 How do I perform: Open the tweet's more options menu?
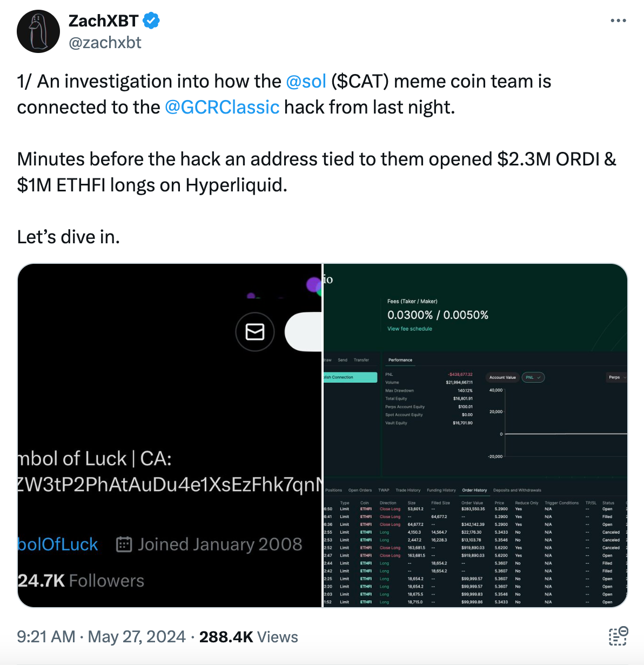[618, 21]
